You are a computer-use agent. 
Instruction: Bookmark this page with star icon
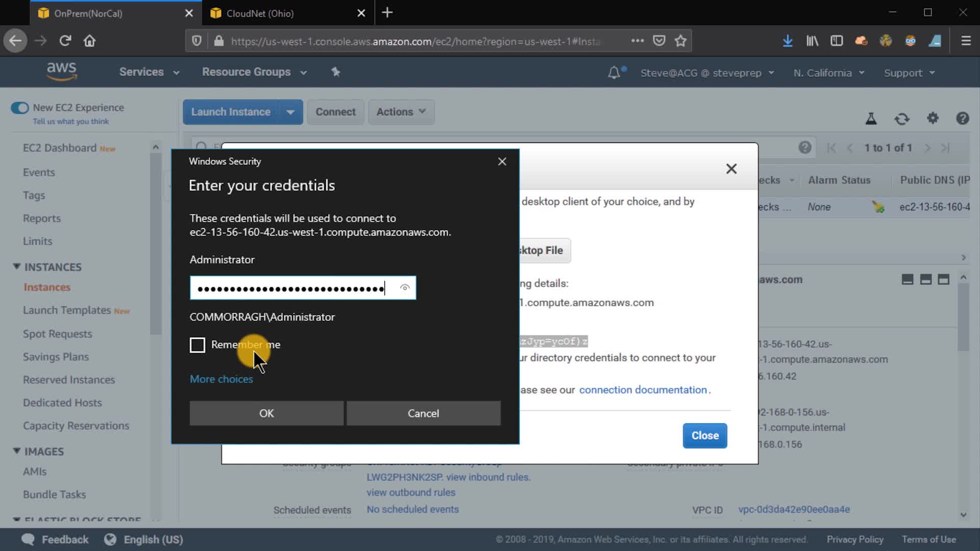point(680,41)
